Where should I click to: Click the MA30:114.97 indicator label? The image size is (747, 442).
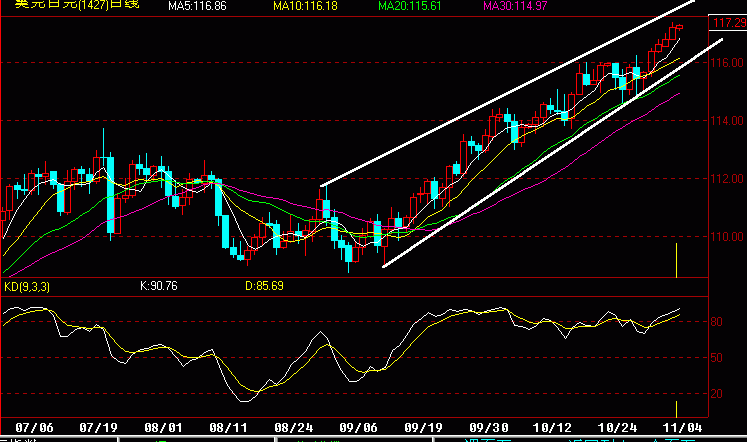click(515, 6)
